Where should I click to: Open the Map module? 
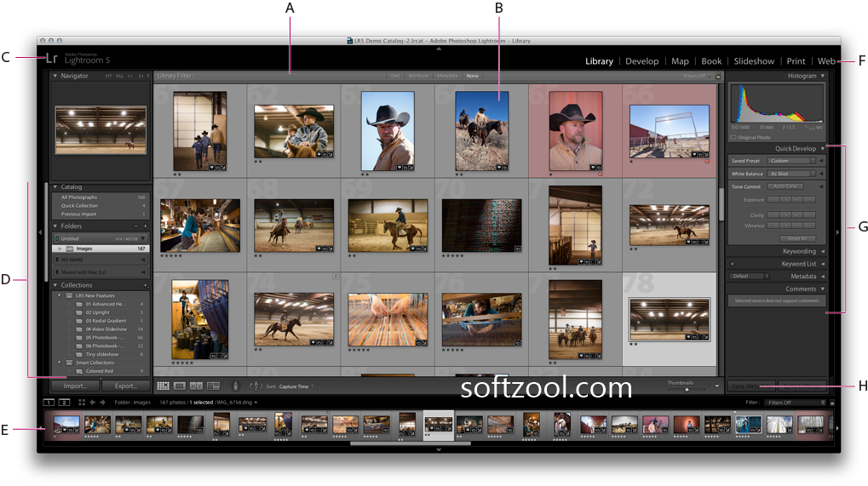(x=680, y=61)
